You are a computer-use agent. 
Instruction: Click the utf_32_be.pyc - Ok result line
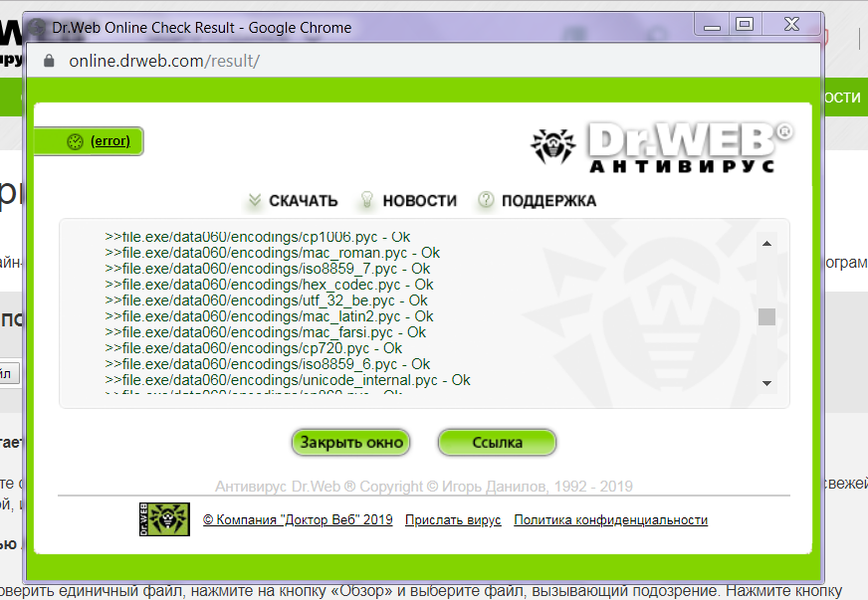(x=266, y=300)
